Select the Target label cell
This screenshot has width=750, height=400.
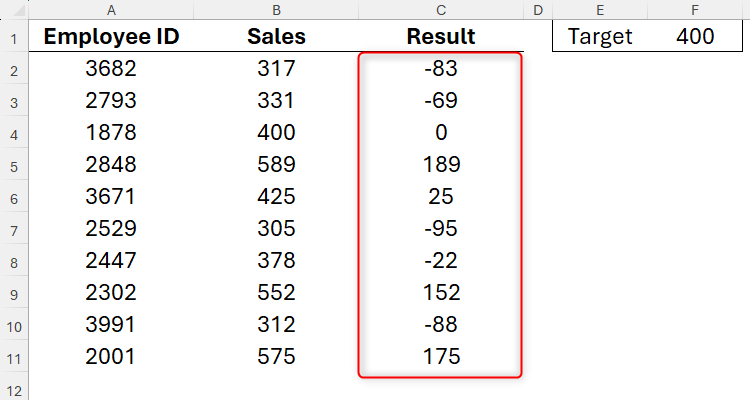[x=600, y=37]
